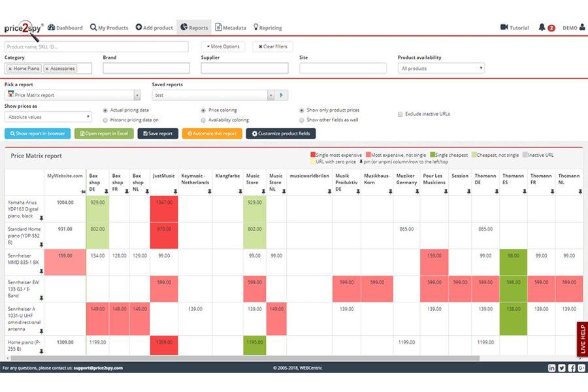
Task: Enable Exclude inactive URLs checkbox
Action: [x=400, y=114]
